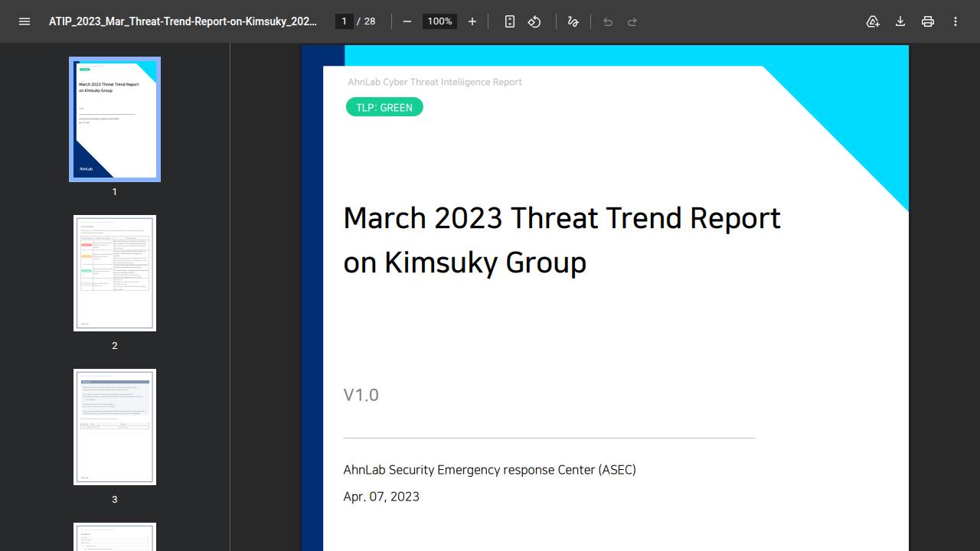This screenshot has width=980, height=551.
Task: Select page 1 thumbnail
Action: (x=115, y=119)
